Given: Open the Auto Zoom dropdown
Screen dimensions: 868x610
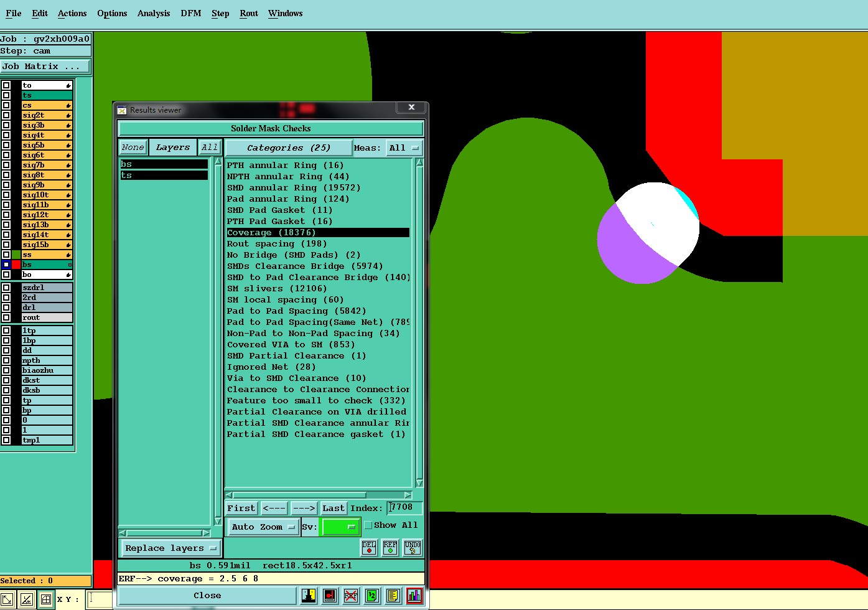Looking at the screenshot, I should point(264,527).
